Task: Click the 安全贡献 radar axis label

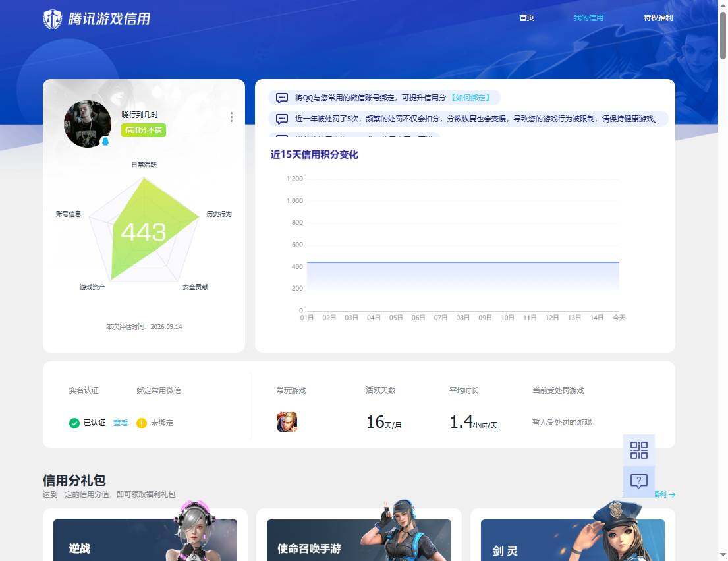Action: [195, 287]
